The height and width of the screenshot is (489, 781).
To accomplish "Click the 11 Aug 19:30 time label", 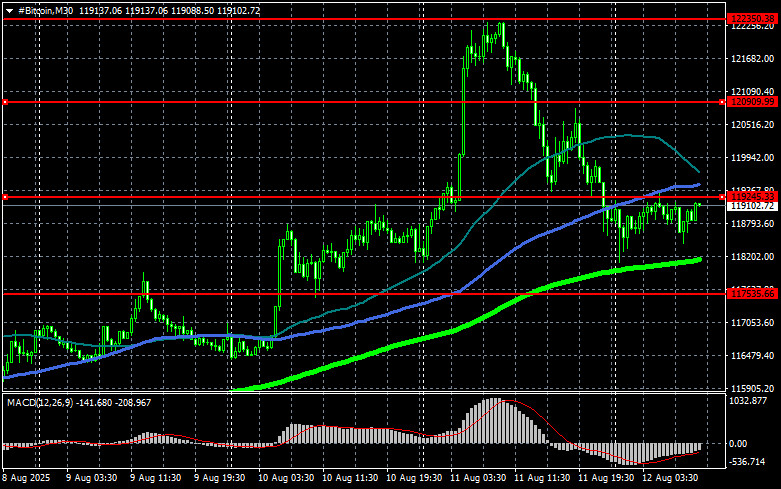I will (x=606, y=478).
